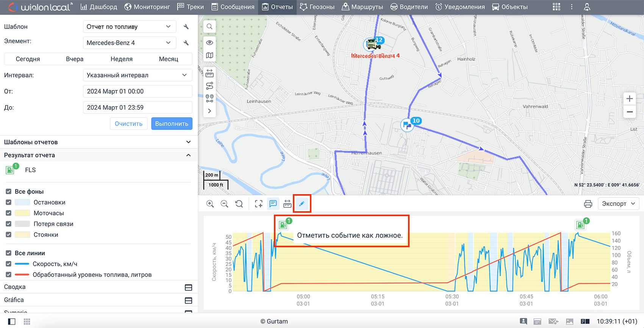Open the Экспорт dropdown

pos(618,204)
